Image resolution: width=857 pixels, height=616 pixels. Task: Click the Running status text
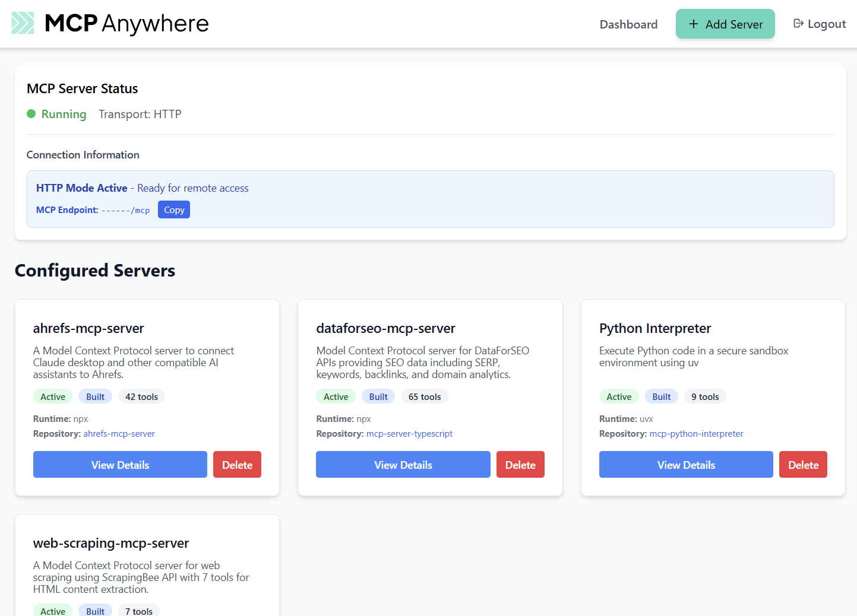(64, 114)
